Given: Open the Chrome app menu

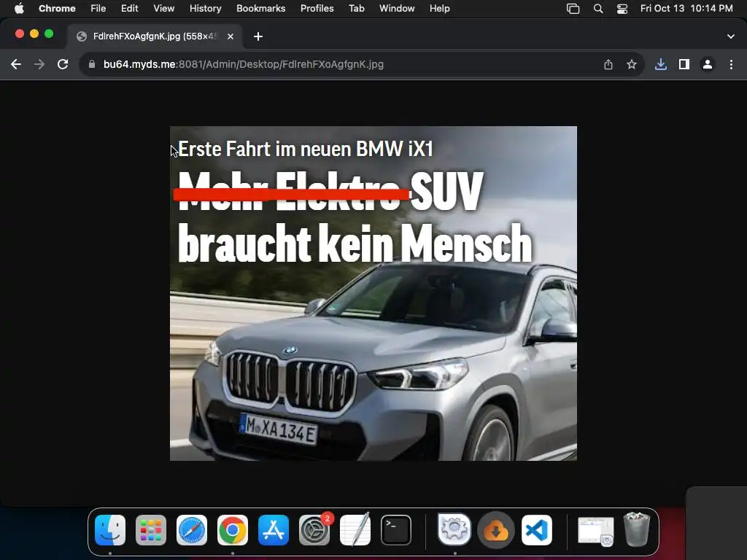Looking at the screenshot, I should pos(57,9).
